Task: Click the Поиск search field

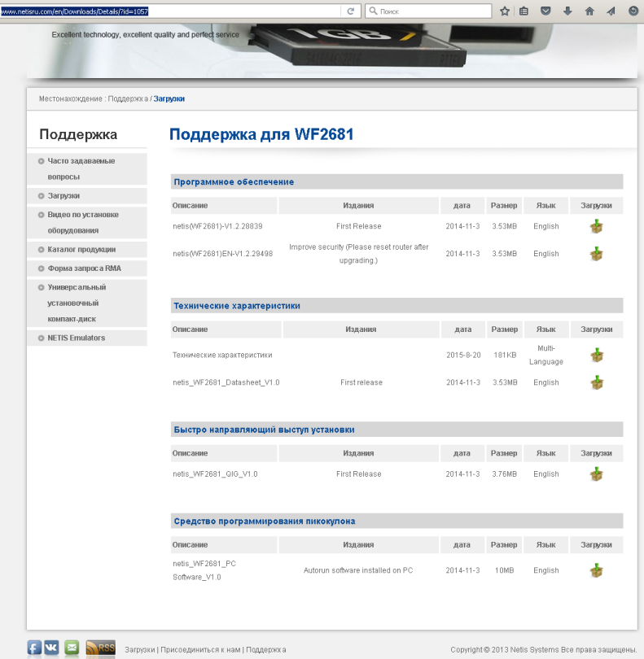Action: [x=428, y=11]
